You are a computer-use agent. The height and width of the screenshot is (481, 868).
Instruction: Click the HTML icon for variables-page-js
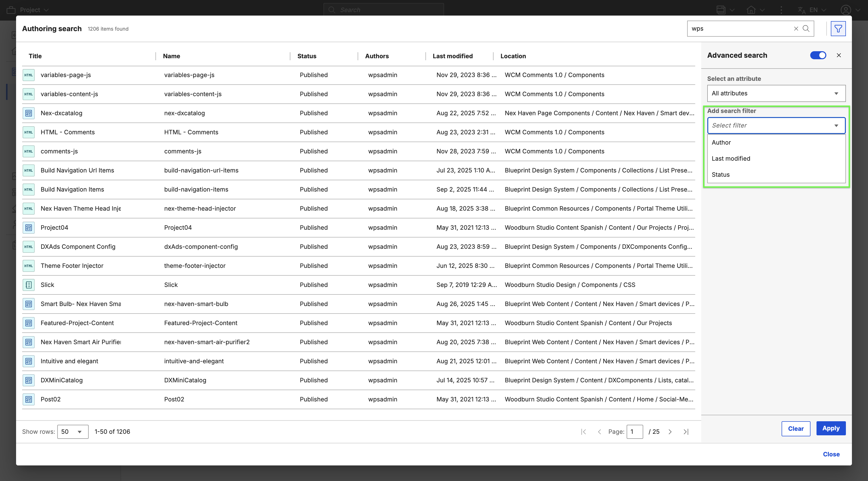click(x=29, y=75)
